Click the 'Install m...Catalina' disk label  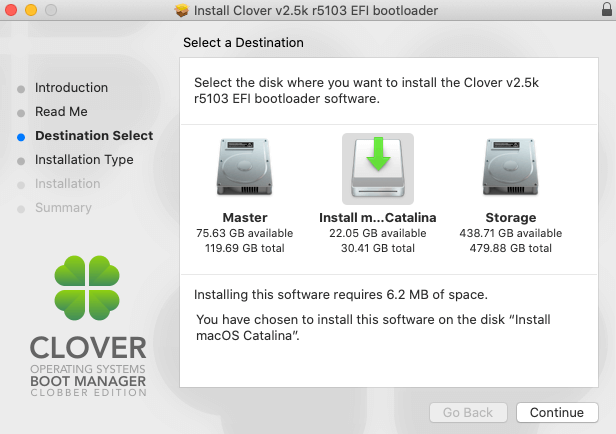378,218
